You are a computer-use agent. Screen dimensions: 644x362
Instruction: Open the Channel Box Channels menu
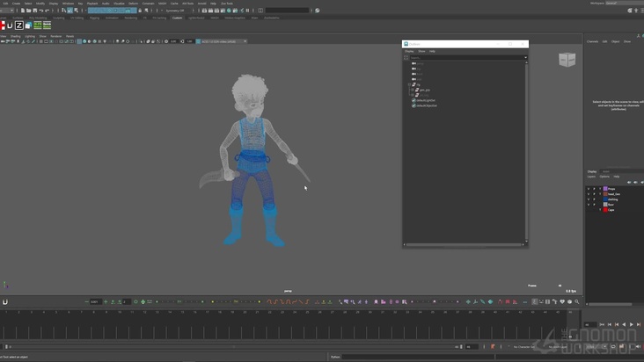tap(592, 41)
